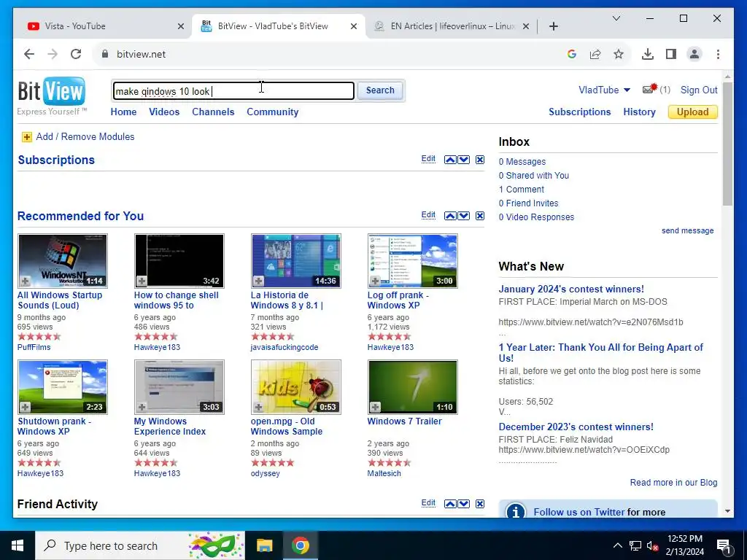Click the Add / Remove Modules plus icon
This screenshot has width=747, height=560.
tap(27, 137)
